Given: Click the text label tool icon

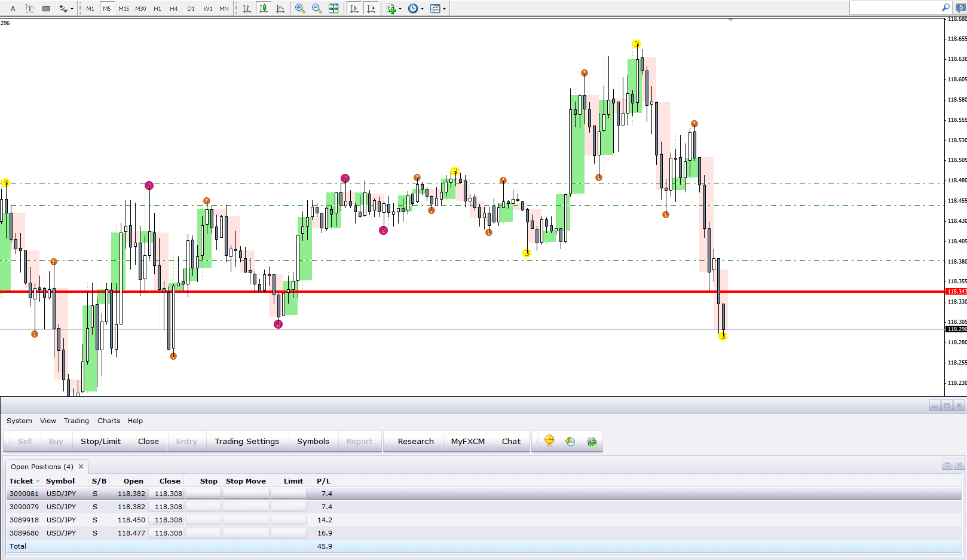Looking at the screenshot, I should click(29, 8).
